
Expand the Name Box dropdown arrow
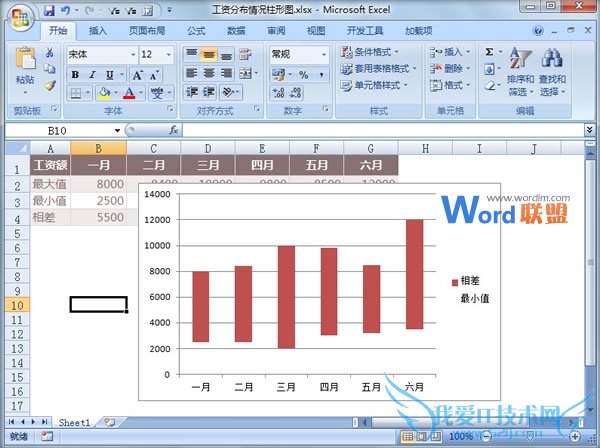(117, 131)
